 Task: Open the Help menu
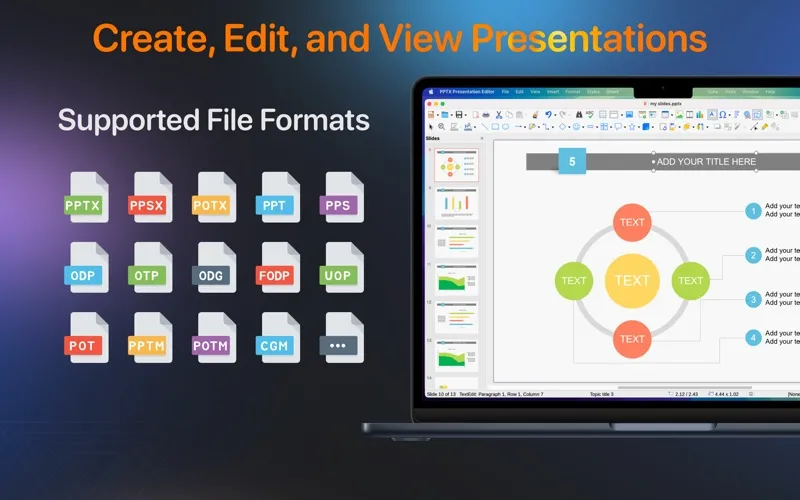[x=770, y=92]
